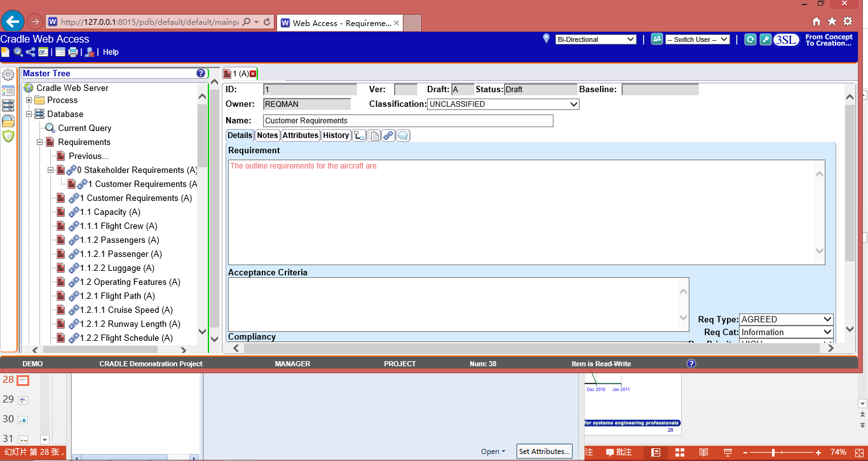
Task: Click the table view toolbar icon
Action: click(60, 52)
